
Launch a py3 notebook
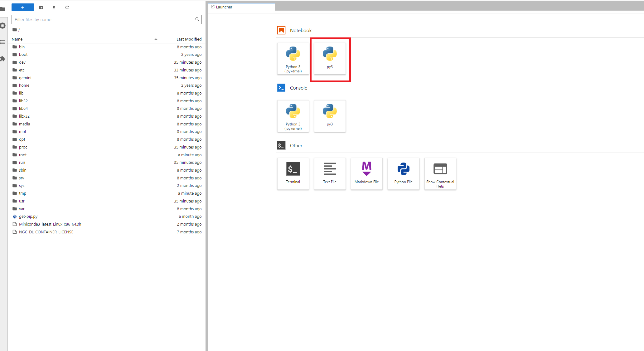pyautogui.click(x=330, y=59)
